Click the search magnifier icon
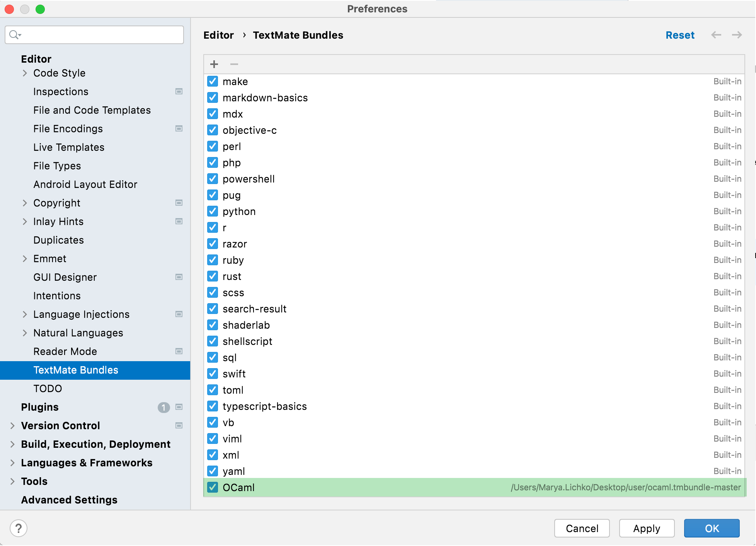The height and width of the screenshot is (546, 756). point(15,35)
